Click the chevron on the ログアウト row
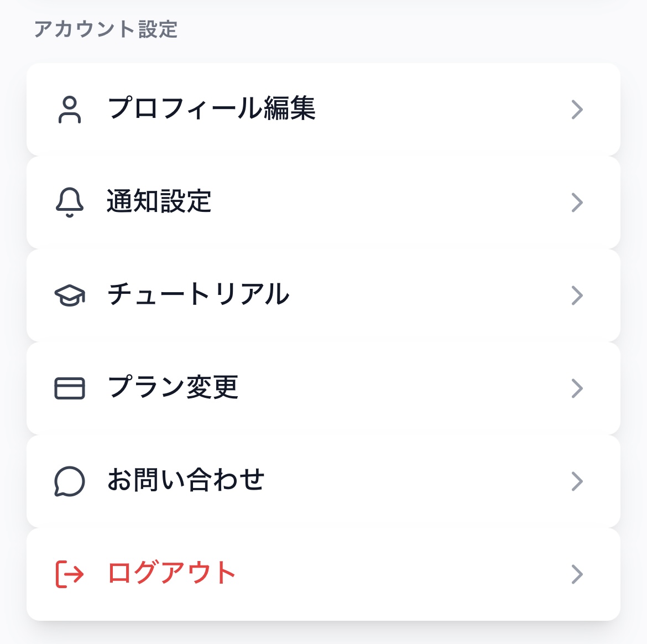The width and height of the screenshot is (647, 644). pyautogui.click(x=577, y=574)
